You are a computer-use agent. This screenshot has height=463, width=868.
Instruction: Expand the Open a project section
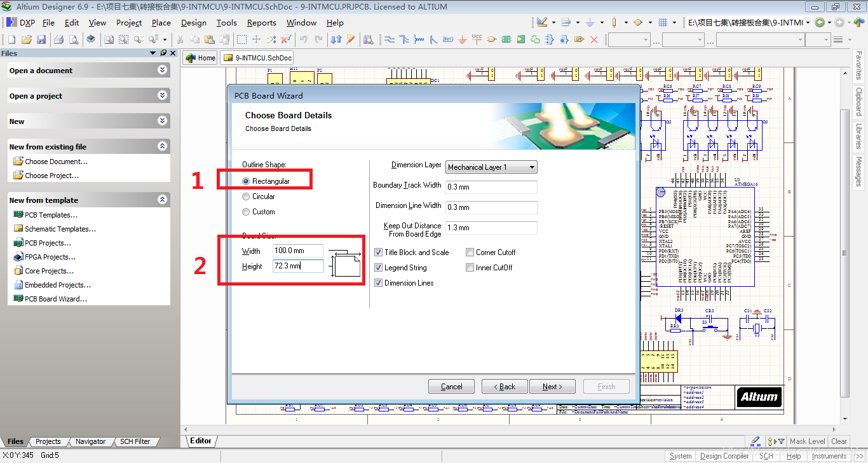[x=163, y=95]
